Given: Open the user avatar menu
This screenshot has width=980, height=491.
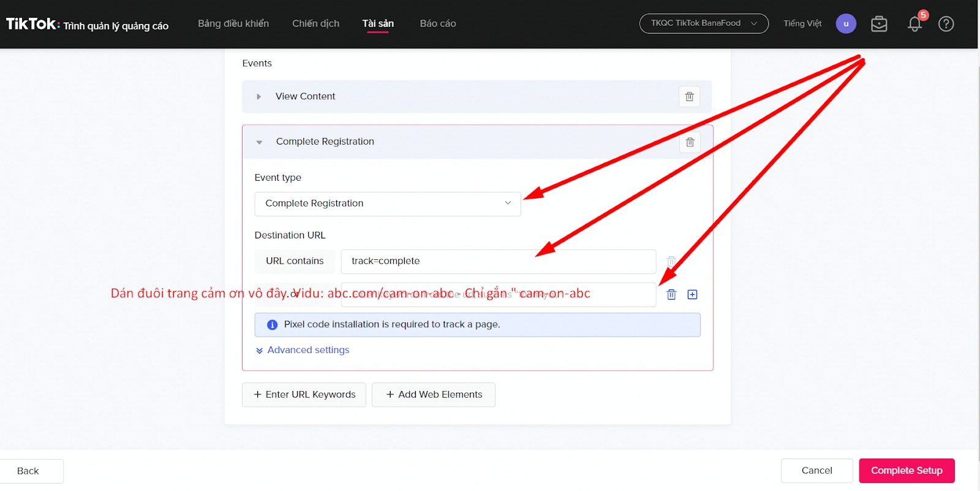Looking at the screenshot, I should click(846, 24).
